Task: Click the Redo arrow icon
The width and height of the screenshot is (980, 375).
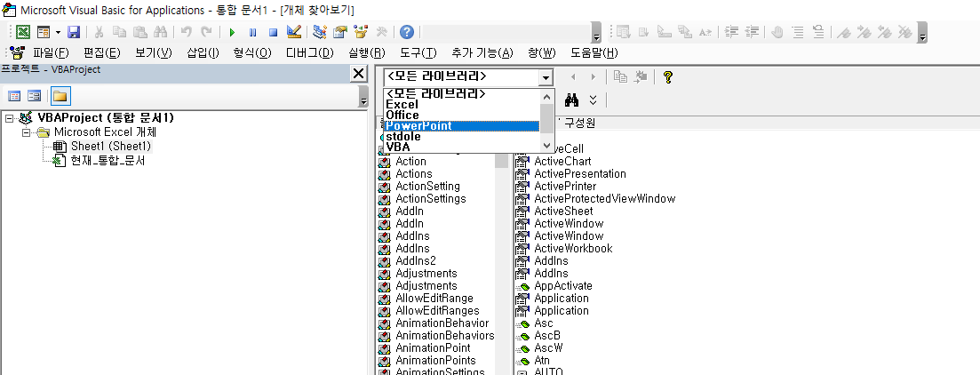Action: tap(205, 32)
